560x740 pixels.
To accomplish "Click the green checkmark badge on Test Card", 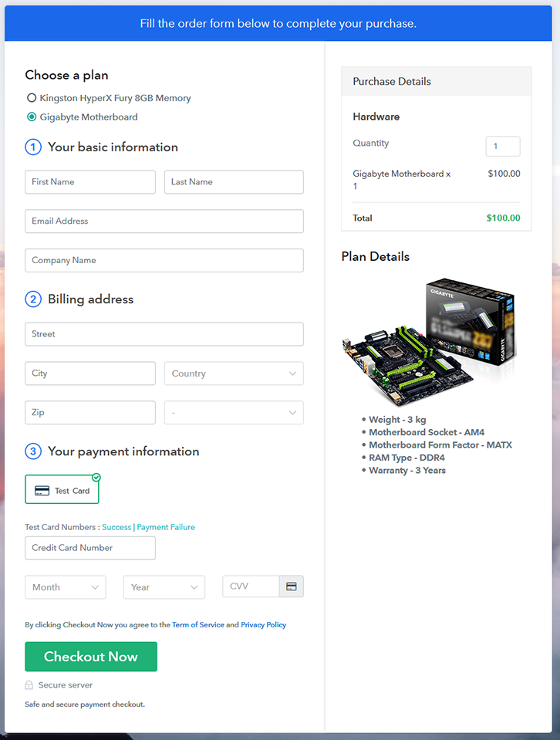I will [x=96, y=478].
